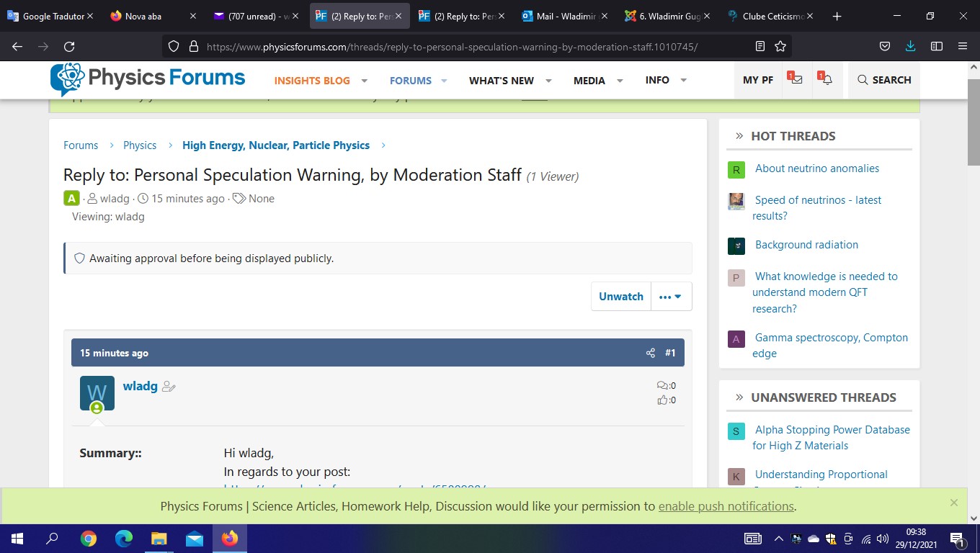Toggle watching with the Unwatch button
Image resolution: width=980 pixels, height=553 pixels.
pyautogui.click(x=620, y=297)
